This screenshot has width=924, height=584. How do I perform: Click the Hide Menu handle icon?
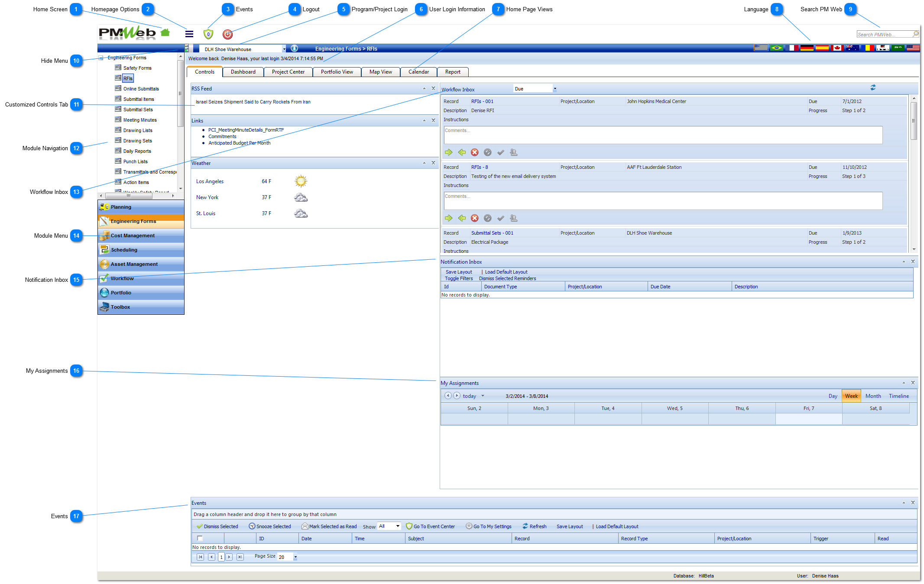186,48
